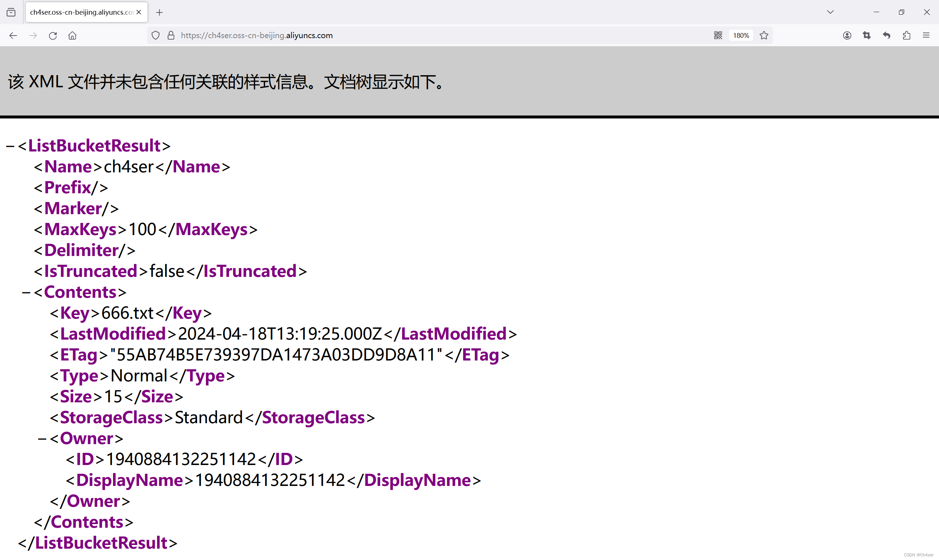This screenshot has height=560, width=939.
Task: Open the account profile icon
Action: (847, 36)
